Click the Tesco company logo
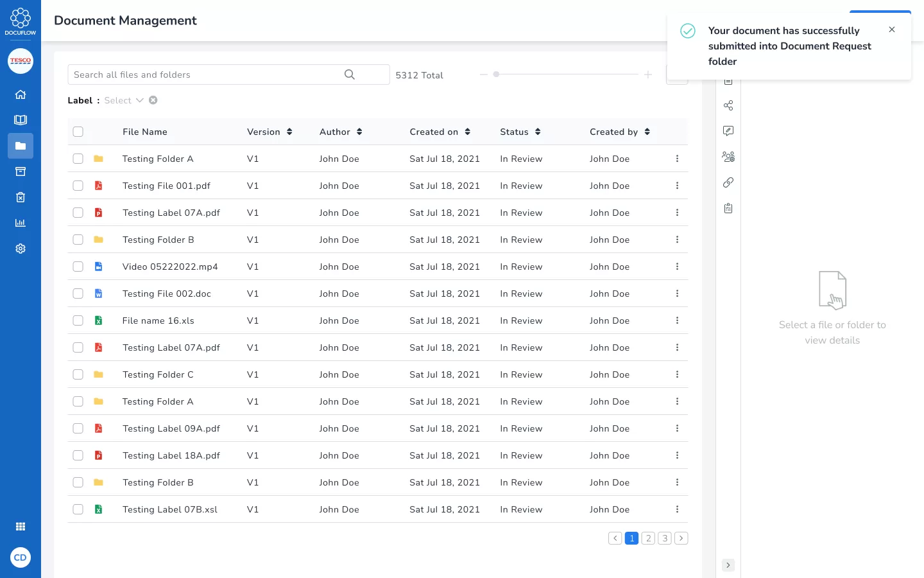 (x=21, y=61)
